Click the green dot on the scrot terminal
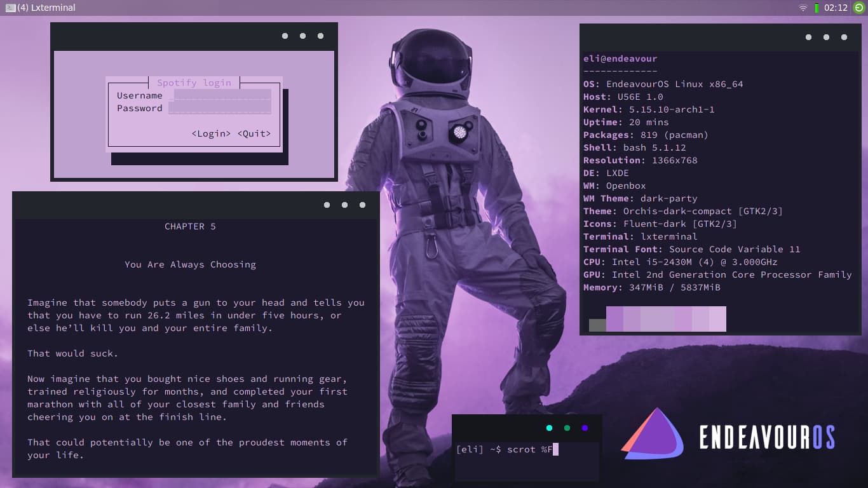The height and width of the screenshot is (488, 868). (567, 428)
